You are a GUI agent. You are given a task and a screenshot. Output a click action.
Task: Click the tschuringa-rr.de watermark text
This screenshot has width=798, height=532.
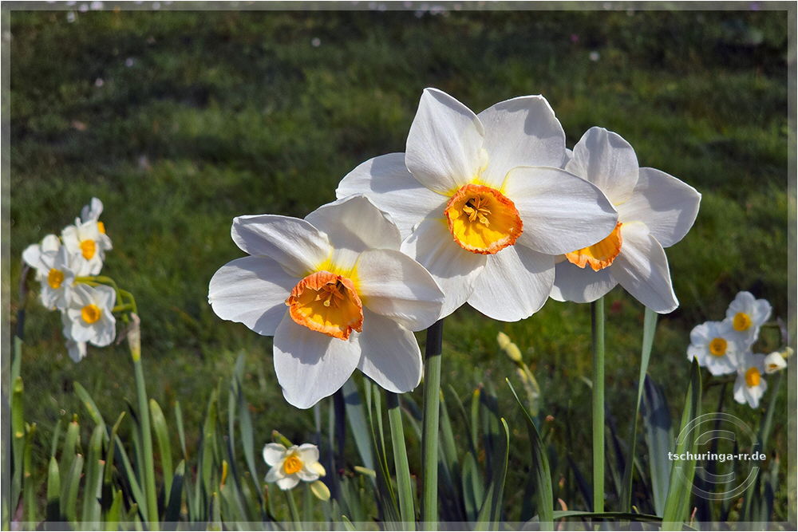pyautogui.click(x=716, y=456)
